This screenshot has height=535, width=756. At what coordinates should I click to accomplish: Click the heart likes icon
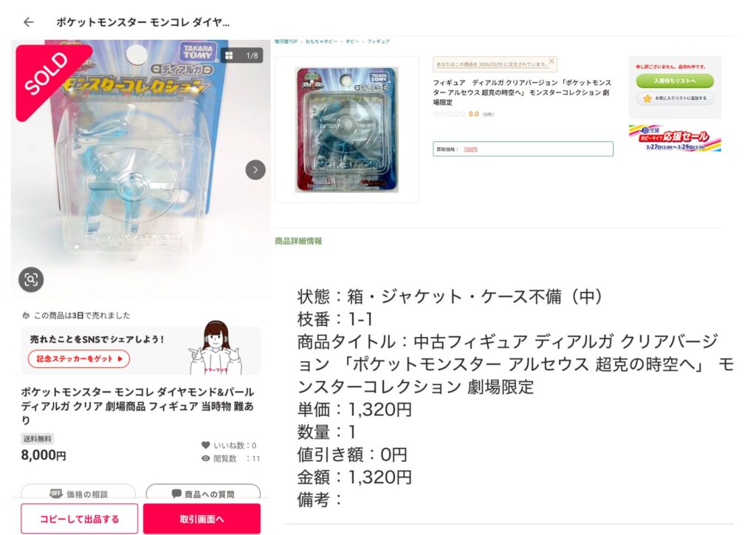point(205,445)
